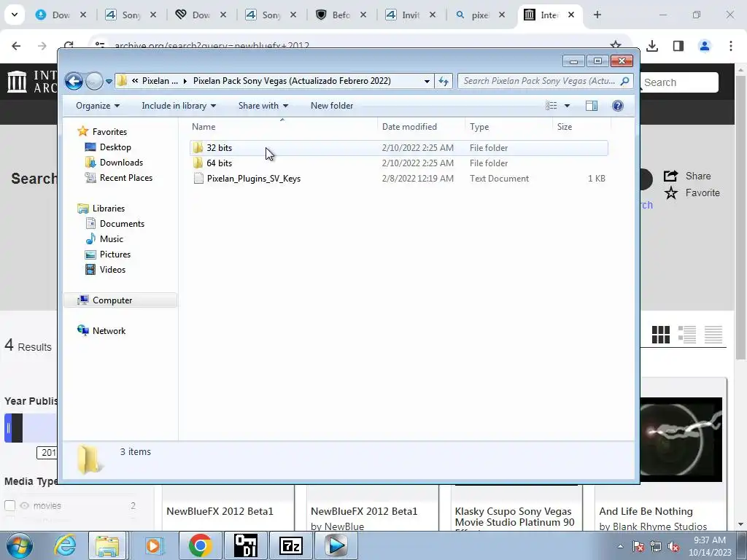Click Chrome browser back arrow
The width and height of the screenshot is (747, 560).
click(16, 46)
